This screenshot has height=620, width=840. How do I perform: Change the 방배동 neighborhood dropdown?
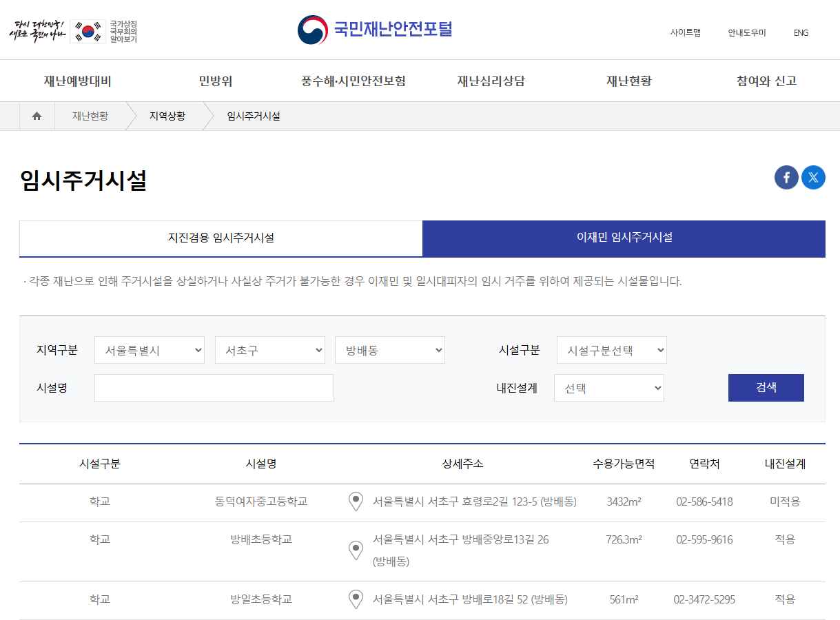[x=389, y=350]
